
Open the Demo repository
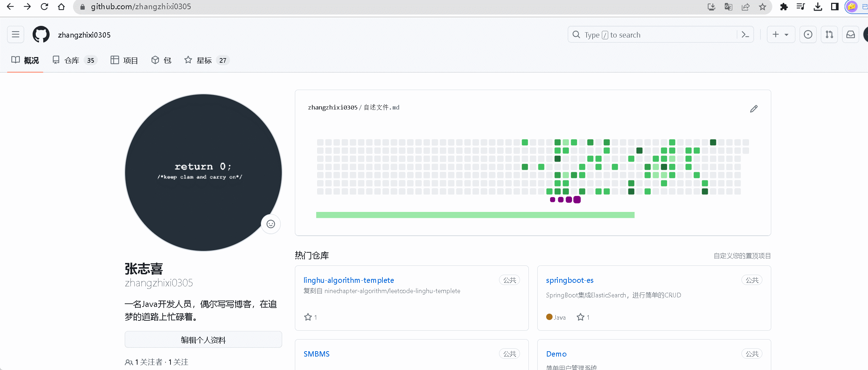point(556,354)
